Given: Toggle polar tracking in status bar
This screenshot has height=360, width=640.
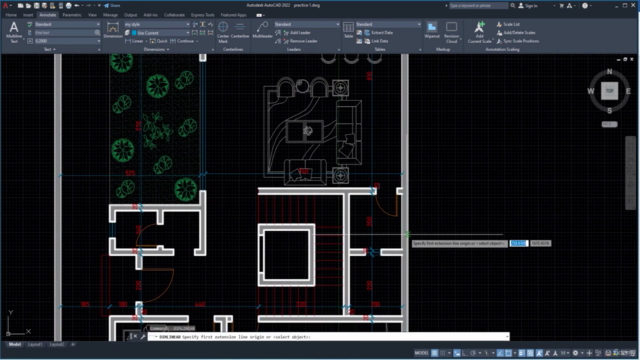Looking at the screenshot, I should (x=473, y=353).
